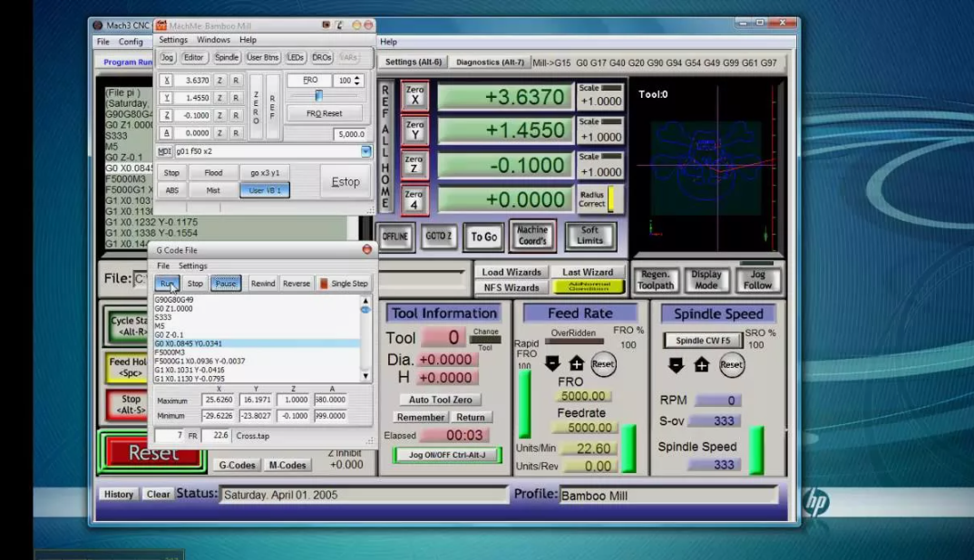Image resolution: width=974 pixels, height=560 pixels.
Task: Toggle ABS mode in MachMe
Action: [x=172, y=190]
